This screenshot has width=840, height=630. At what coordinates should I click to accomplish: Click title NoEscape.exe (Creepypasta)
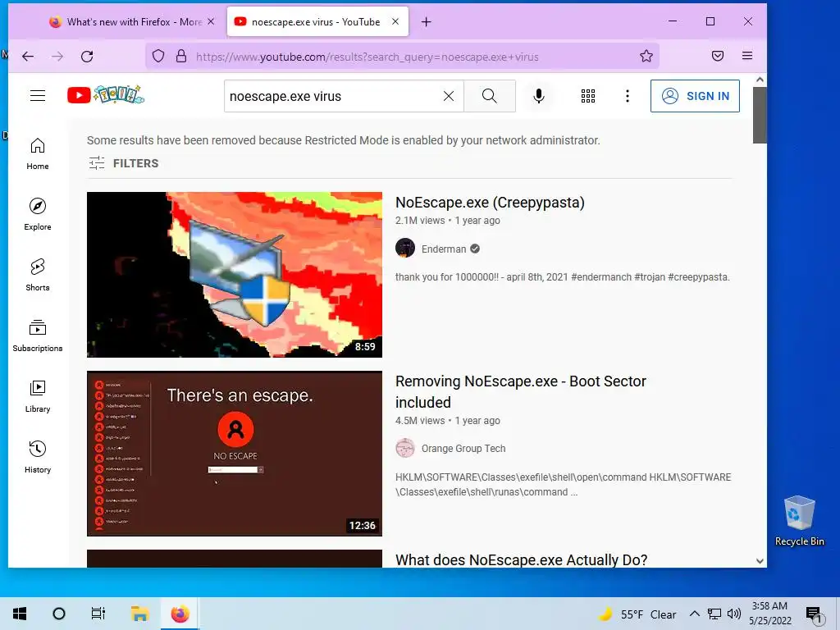[x=490, y=203]
